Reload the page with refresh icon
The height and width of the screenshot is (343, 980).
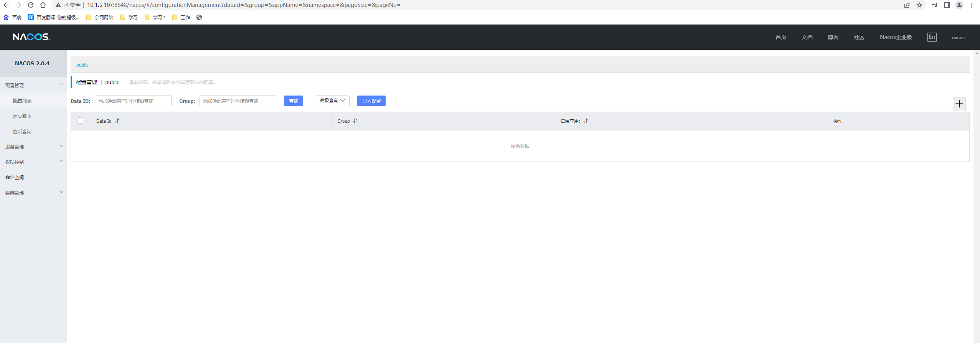[31, 5]
